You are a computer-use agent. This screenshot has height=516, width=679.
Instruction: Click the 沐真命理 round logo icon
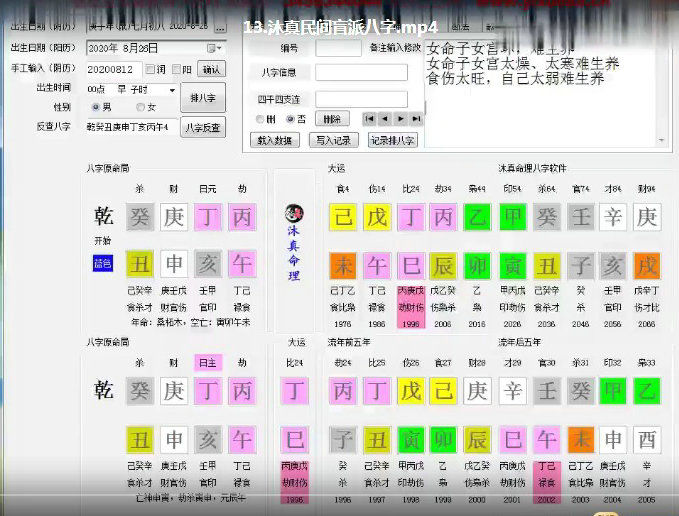294,213
